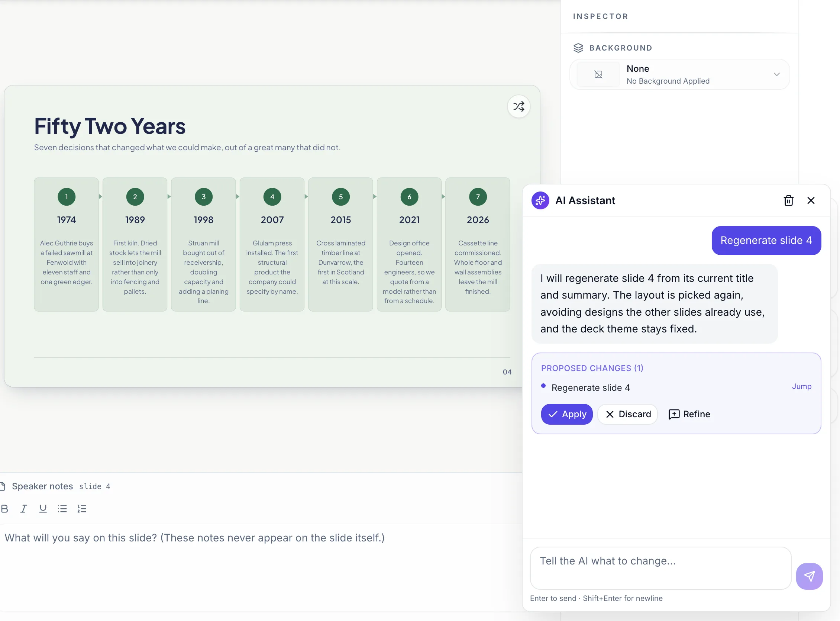Click the INSPECTOR panel heading
Screen dimensions: 840x621
600,16
